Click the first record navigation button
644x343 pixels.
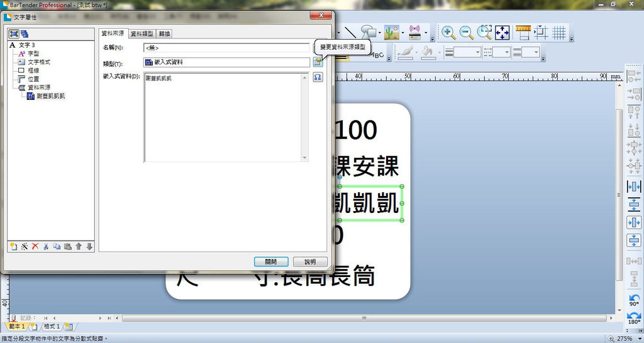click(x=45, y=318)
